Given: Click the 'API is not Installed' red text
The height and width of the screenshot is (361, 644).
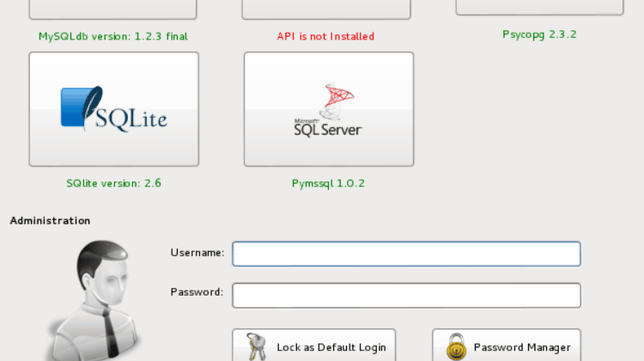Looking at the screenshot, I should (x=325, y=37).
